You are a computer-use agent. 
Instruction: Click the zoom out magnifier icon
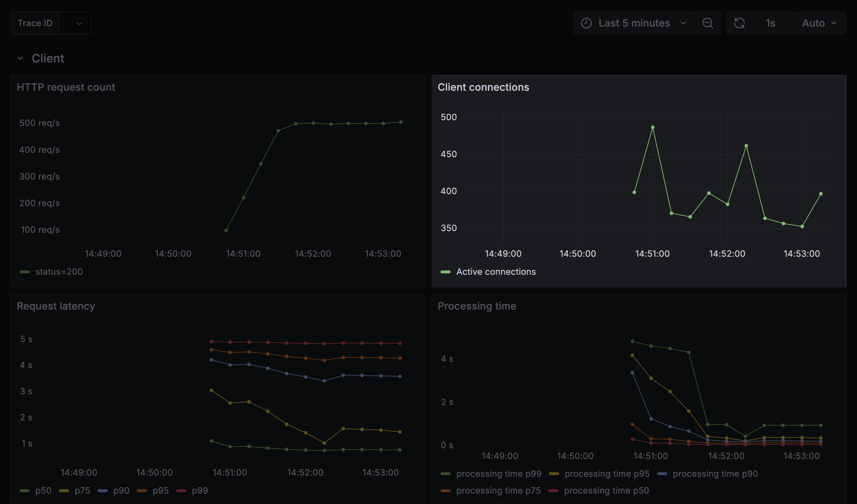707,23
